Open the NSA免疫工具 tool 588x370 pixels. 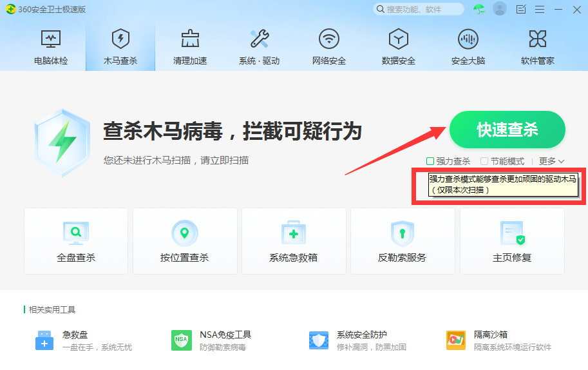tap(211, 340)
